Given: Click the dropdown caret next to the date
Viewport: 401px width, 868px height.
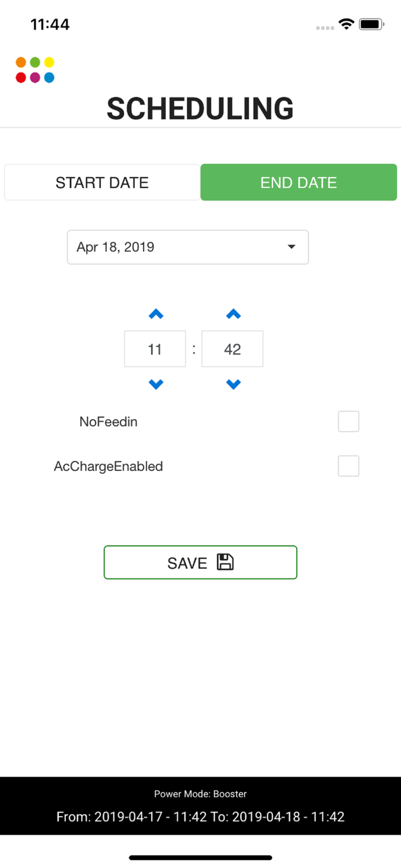Looking at the screenshot, I should tap(291, 247).
